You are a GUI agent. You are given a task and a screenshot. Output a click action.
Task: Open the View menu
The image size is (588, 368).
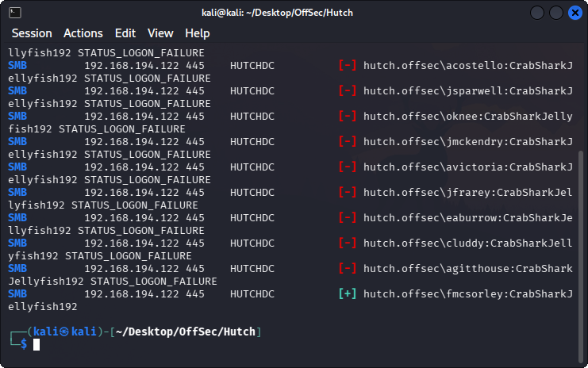click(x=160, y=33)
